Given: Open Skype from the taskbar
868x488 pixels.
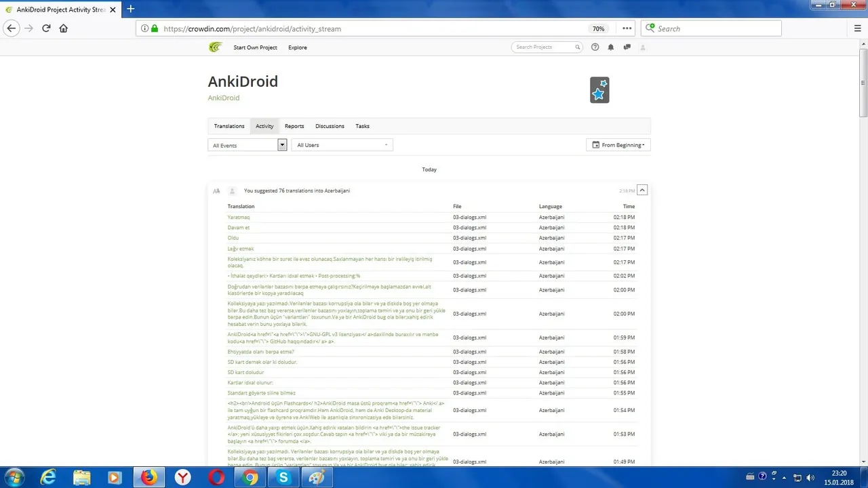Looking at the screenshot, I should click(283, 478).
